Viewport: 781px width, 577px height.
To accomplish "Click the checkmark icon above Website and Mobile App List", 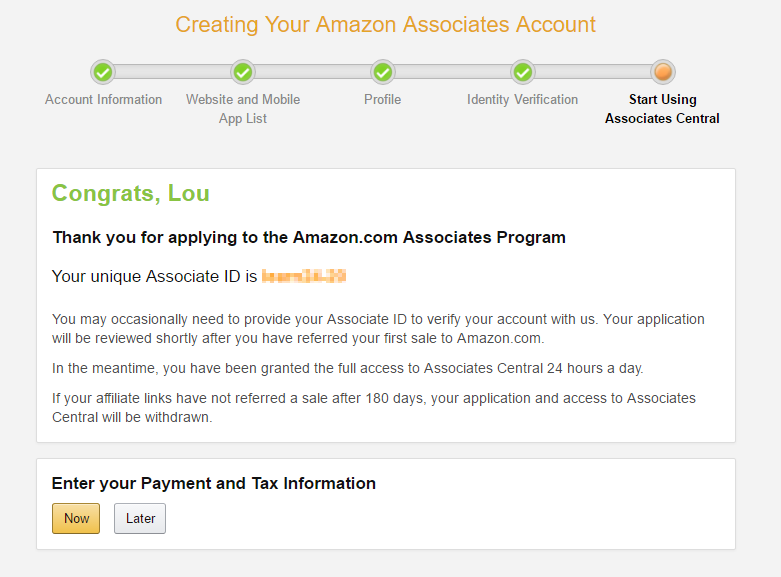I will click(x=243, y=73).
